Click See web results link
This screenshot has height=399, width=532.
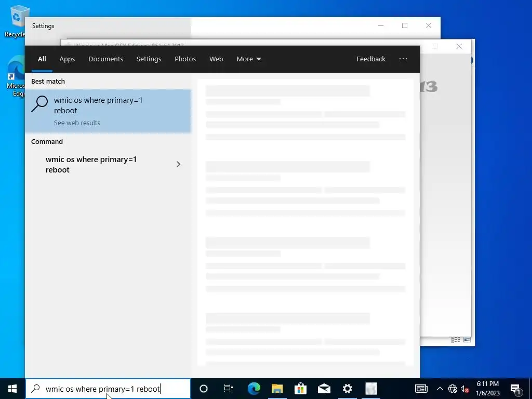tap(77, 123)
